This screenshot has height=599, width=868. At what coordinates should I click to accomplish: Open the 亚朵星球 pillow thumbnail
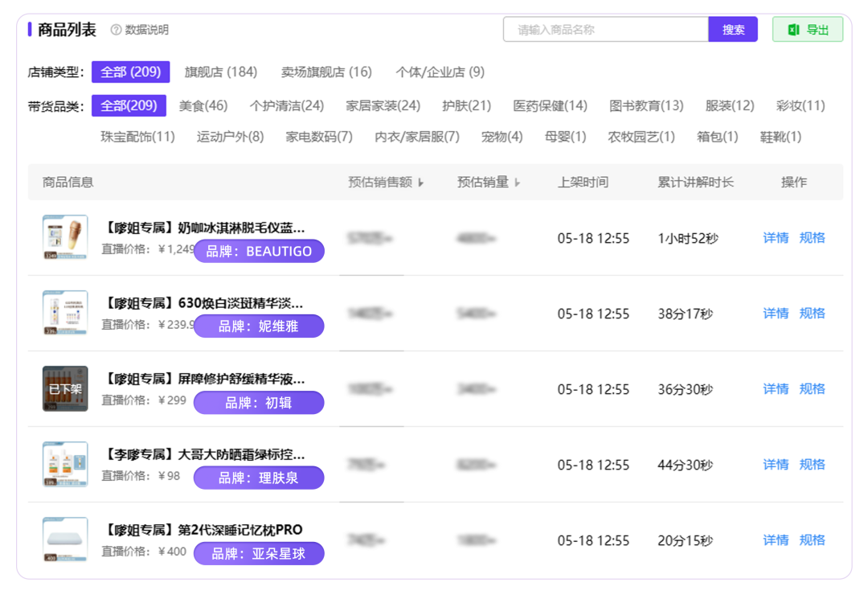[65, 540]
